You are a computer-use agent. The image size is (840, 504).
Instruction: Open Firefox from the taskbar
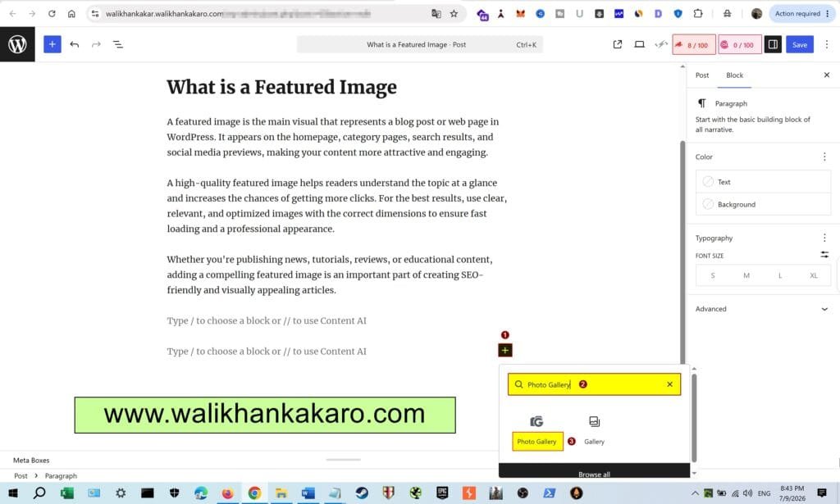coord(228,493)
